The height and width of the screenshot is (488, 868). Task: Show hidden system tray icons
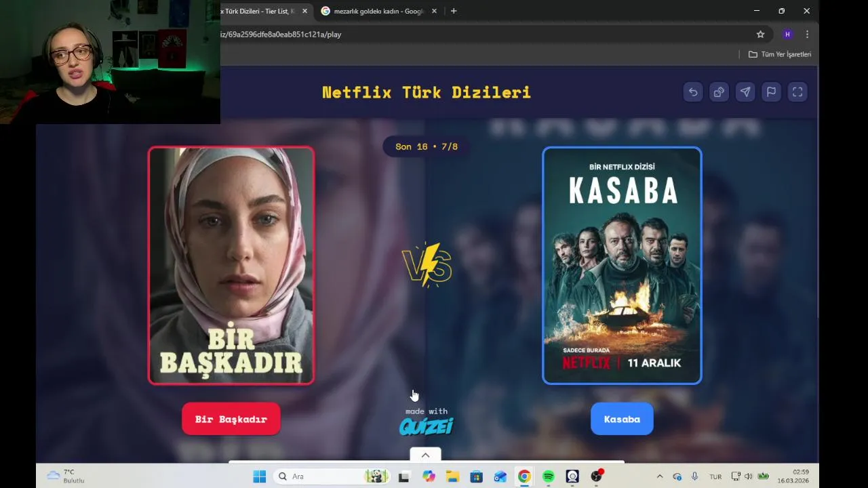660,476
